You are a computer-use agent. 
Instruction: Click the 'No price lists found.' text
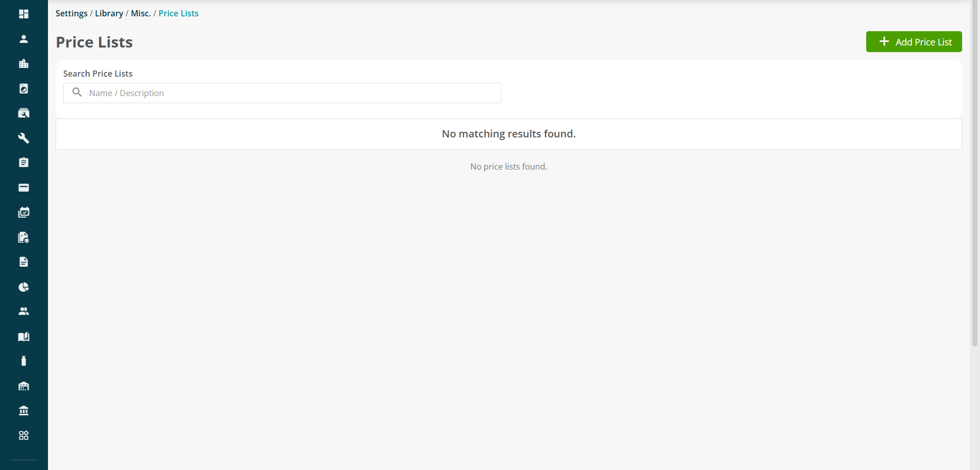[509, 167]
